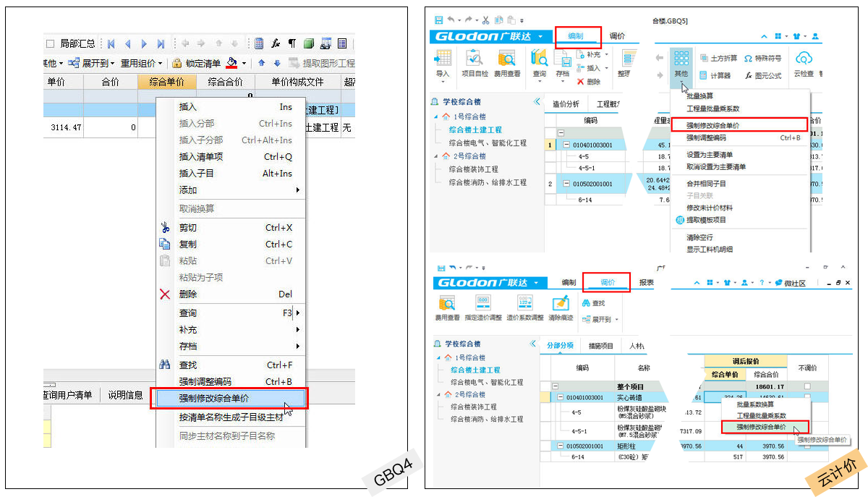Collapse row 010401003001 in bottom table
868x497 pixels.
click(561, 397)
